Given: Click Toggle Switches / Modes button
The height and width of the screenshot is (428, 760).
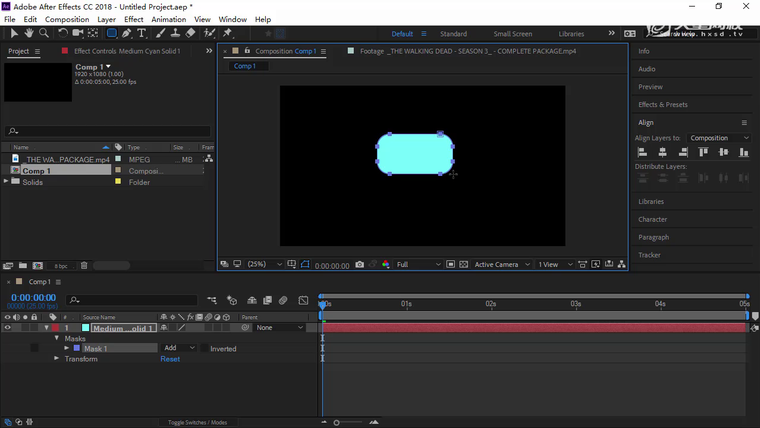Looking at the screenshot, I should tap(197, 422).
